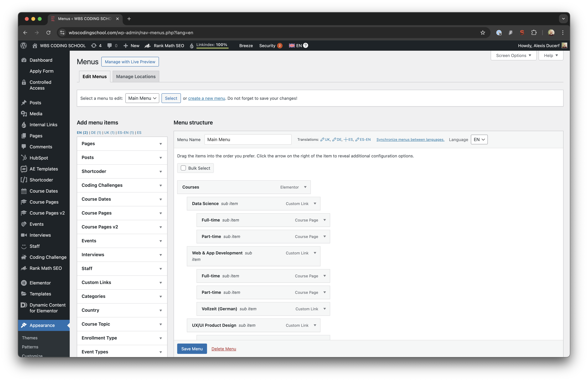The height and width of the screenshot is (381, 588).
Task: Click the Course Dates calendar icon
Action: pyautogui.click(x=24, y=191)
